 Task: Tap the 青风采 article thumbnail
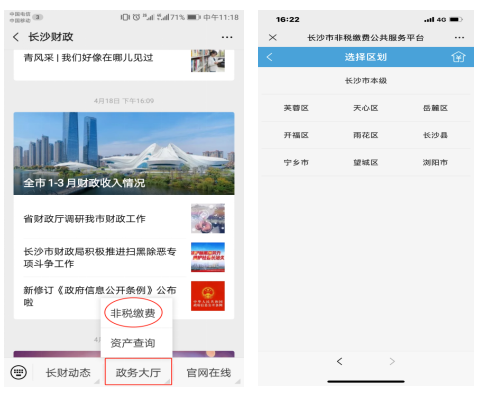(x=208, y=61)
